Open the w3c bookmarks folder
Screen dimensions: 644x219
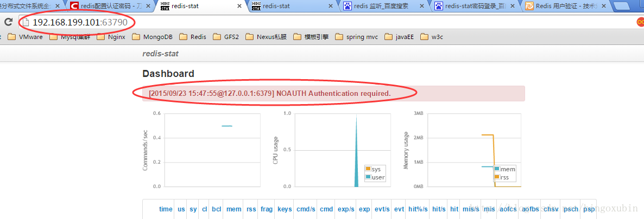[x=431, y=37]
